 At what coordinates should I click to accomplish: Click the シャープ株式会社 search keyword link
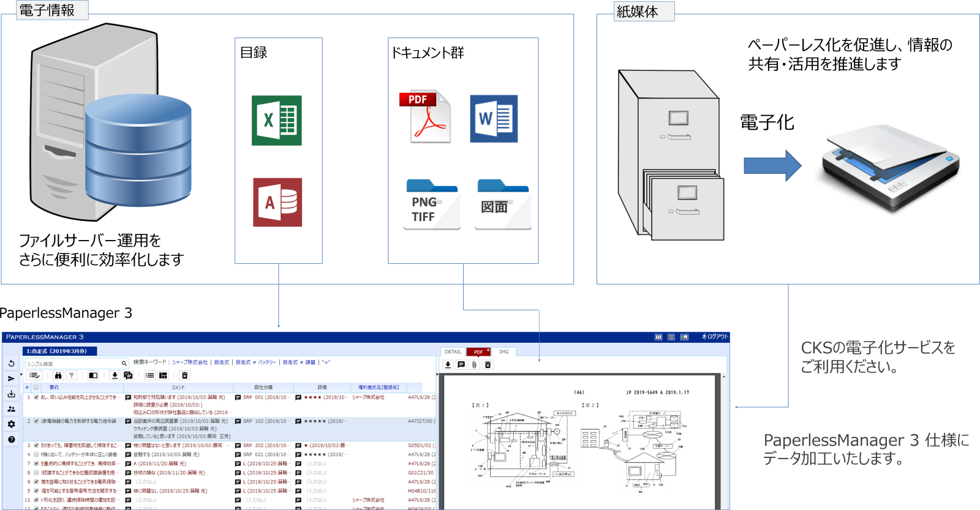coord(190,362)
